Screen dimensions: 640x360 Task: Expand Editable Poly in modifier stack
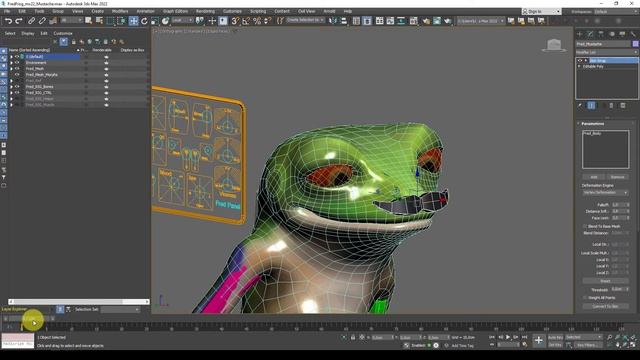(580, 66)
